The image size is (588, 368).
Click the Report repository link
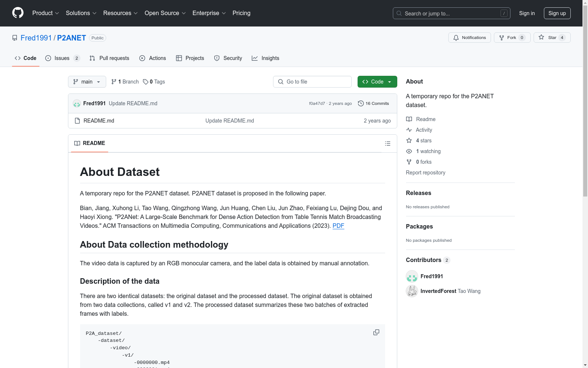pos(426,173)
